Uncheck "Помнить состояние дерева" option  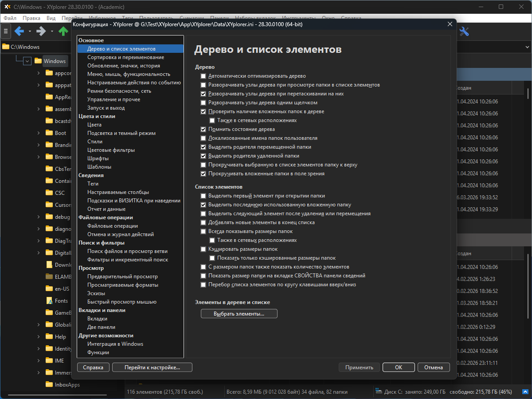click(203, 129)
